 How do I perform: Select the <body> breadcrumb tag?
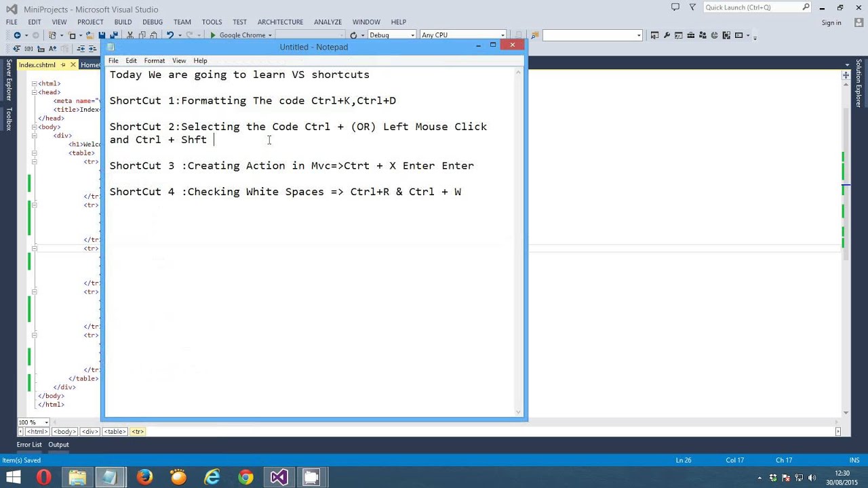point(65,431)
